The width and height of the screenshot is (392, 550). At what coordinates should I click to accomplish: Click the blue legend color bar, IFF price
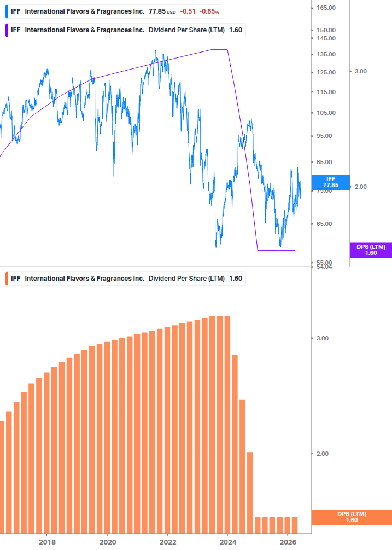(7, 11)
